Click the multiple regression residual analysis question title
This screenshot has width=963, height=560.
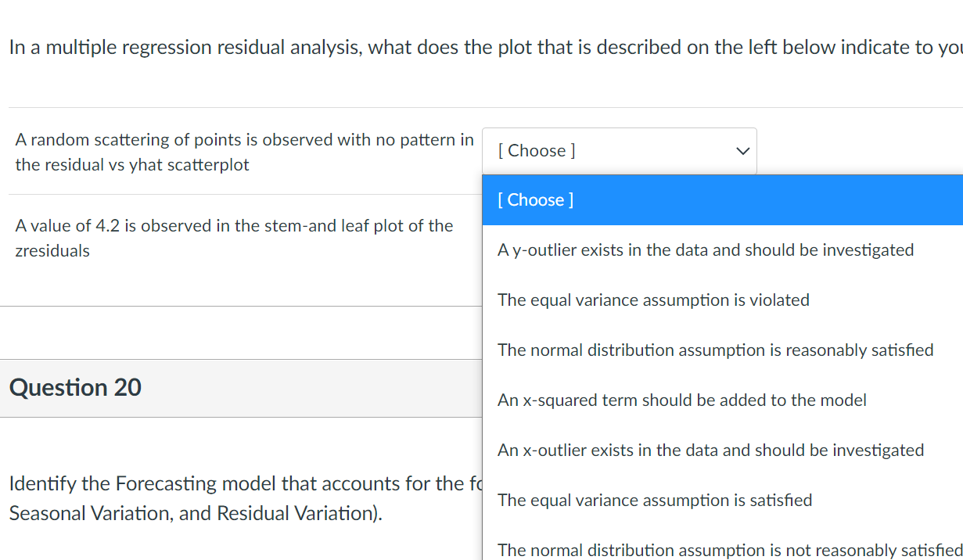481,47
